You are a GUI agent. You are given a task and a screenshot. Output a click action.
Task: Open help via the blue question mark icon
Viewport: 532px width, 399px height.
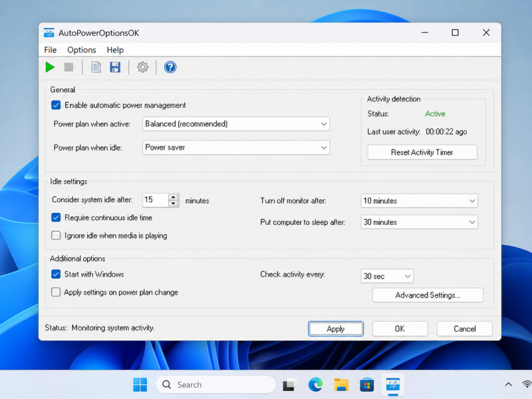[170, 67]
